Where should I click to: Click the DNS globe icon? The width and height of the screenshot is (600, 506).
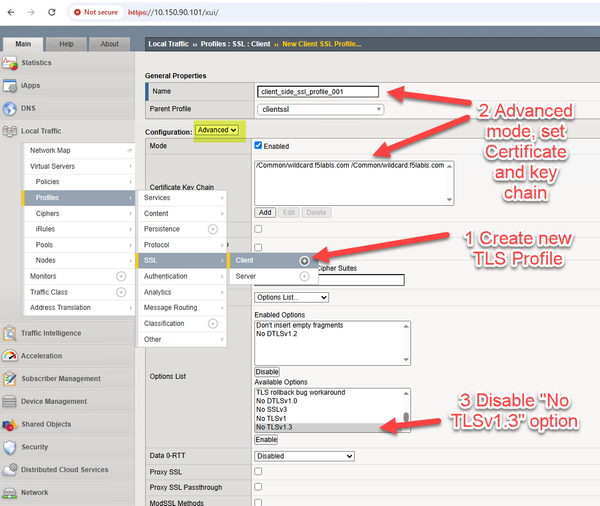[x=11, y=109]
